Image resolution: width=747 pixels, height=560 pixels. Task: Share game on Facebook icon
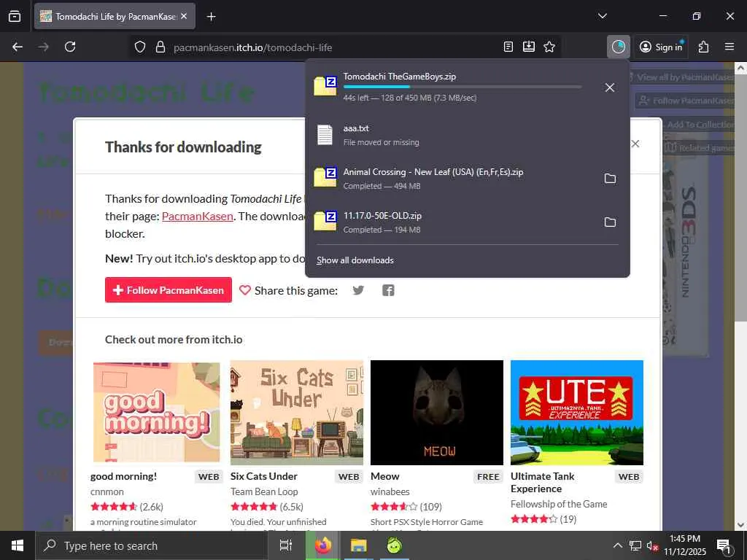pos(388,290)
